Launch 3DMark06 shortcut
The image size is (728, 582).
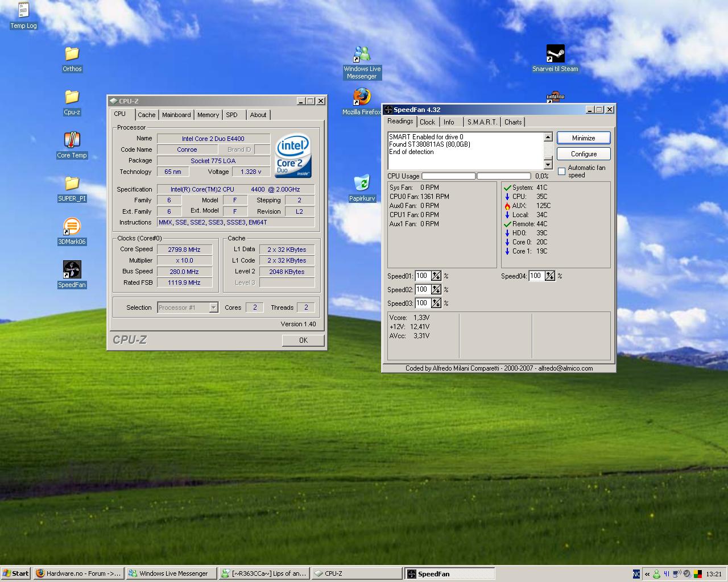tap(72, 232)
